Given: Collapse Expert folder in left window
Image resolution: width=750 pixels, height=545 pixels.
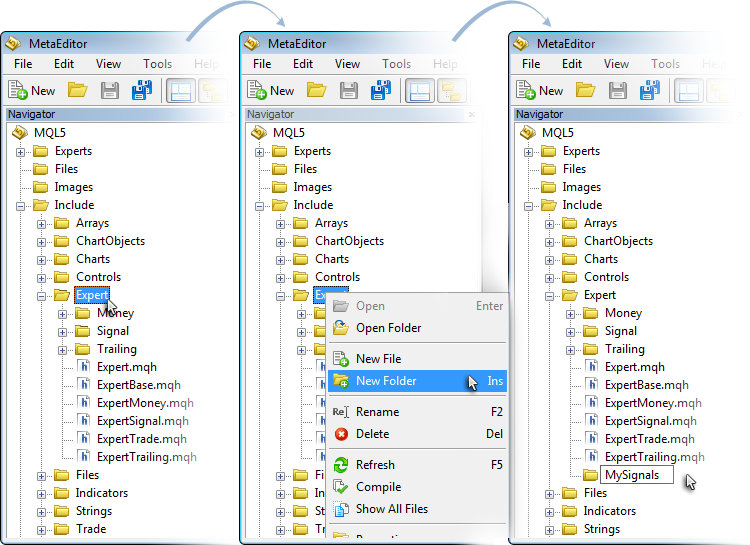Looking at the screenshot, I should coord(41,296).
